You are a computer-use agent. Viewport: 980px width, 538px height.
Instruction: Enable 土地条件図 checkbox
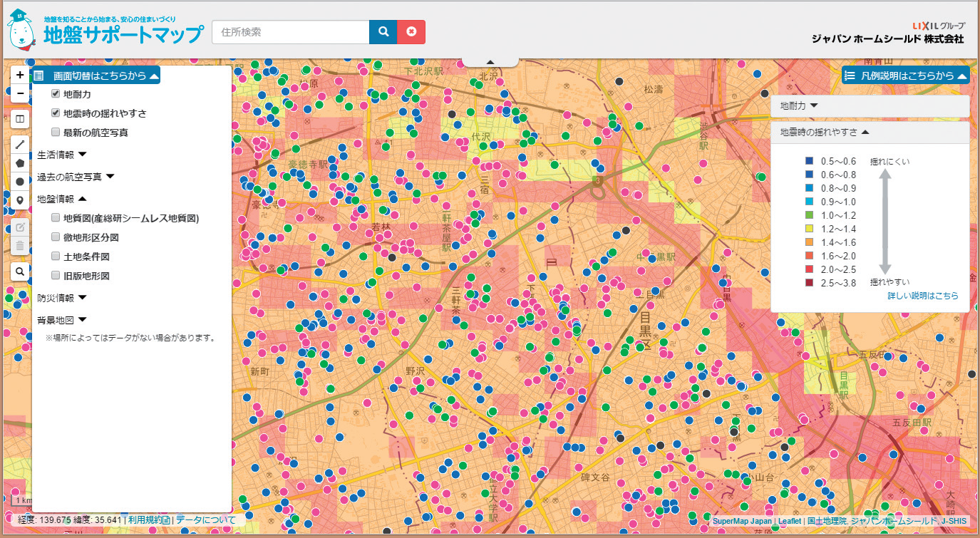56,256
